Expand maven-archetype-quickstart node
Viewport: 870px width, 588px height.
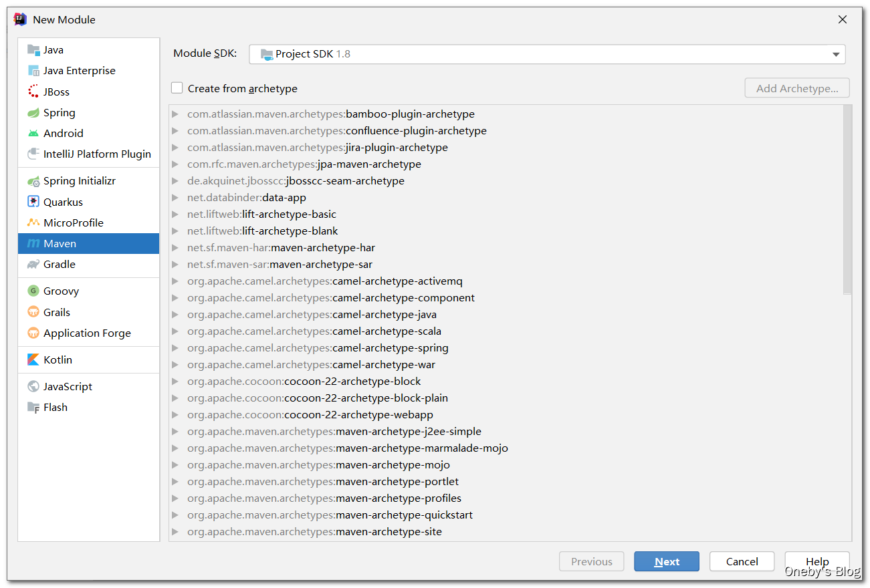pos(175,515)
